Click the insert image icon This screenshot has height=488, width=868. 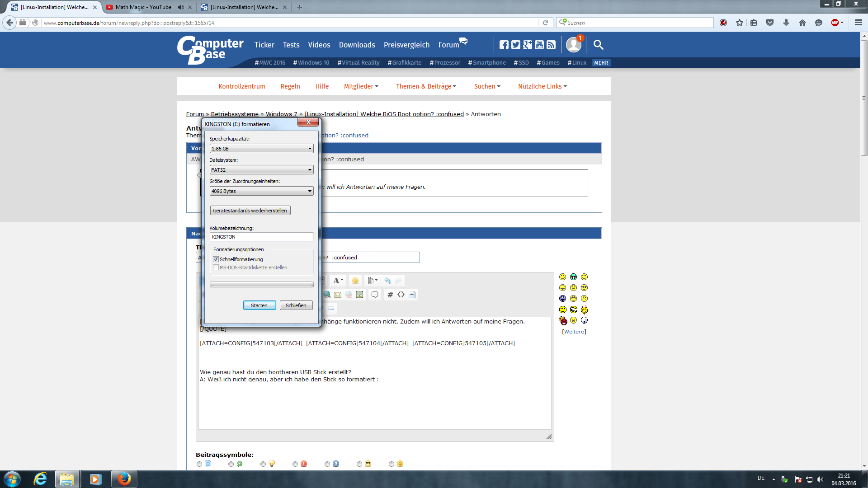[x=359, y=295]
